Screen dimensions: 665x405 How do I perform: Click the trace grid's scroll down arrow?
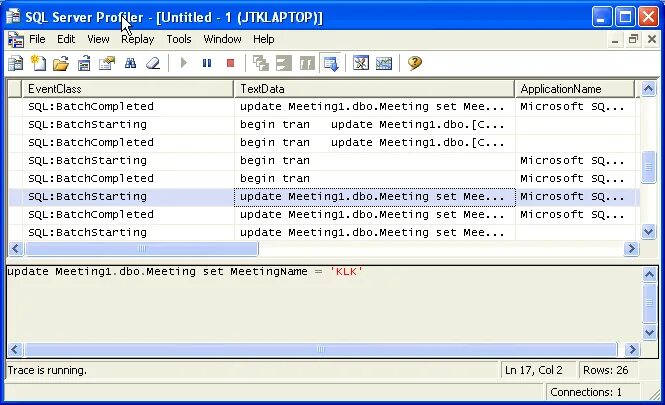(648, 232)
